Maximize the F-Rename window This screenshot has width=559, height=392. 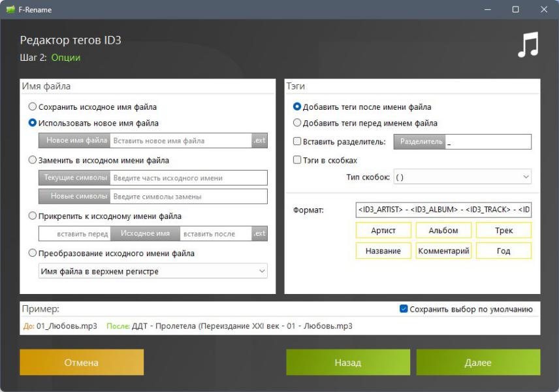point(515,9)
